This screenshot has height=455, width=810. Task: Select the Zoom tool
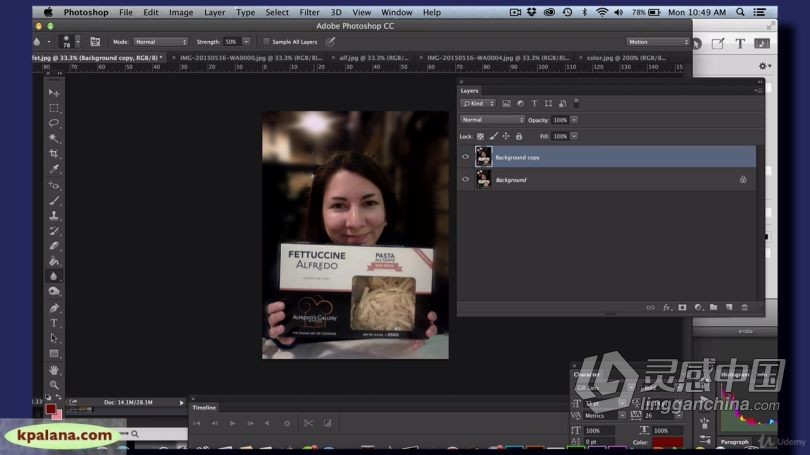click(x=54, y=385)
